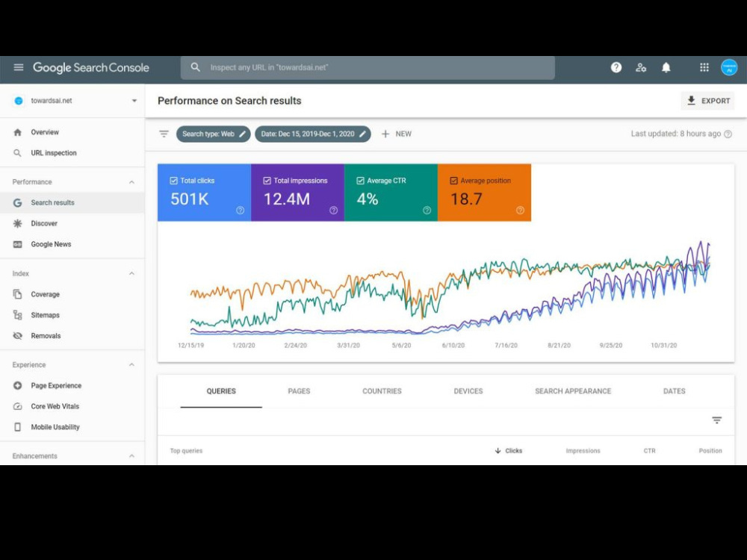This screenshot has width=747, height=560.
Task: Open the Google Search Console logo
Action: coord(91,68)
